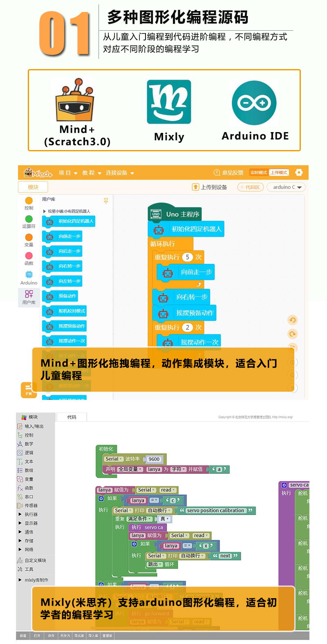This screenshot has width=327, height=644.
Task: Click the undo arrow on Mind+ workspace
Action: point(292,320)
